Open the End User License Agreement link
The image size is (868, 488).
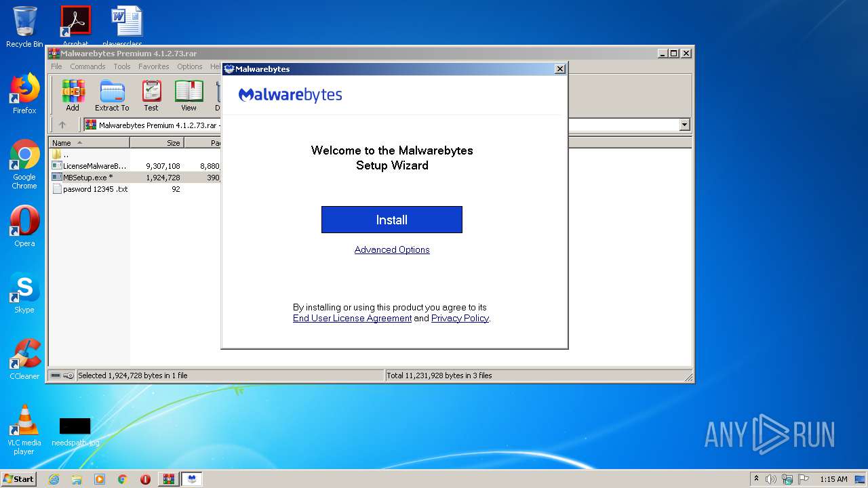click(x=352, y=318)
